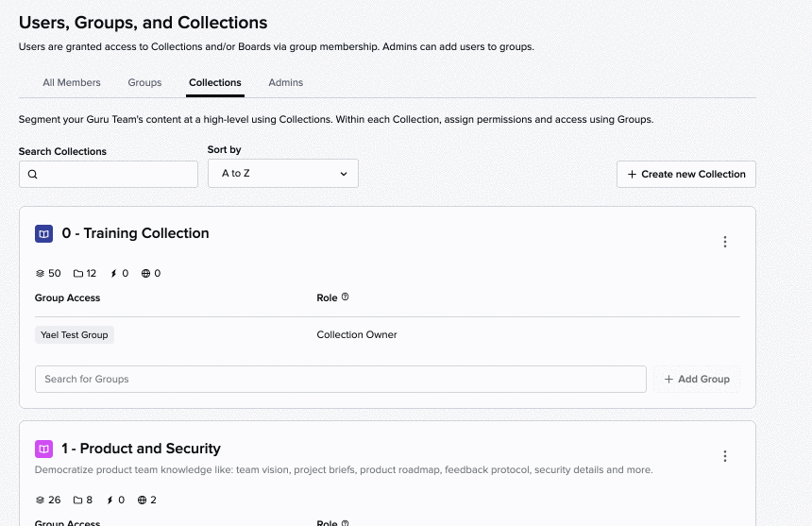
Task: Click the lightning icon in Training Collection stats
Action: [x=113, y=273]
